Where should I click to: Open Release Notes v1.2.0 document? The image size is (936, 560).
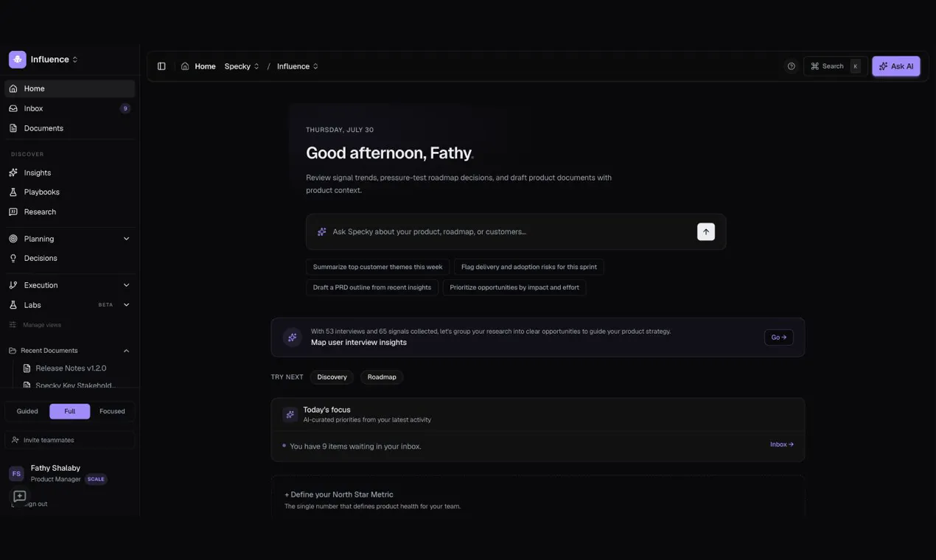point(71,368)
